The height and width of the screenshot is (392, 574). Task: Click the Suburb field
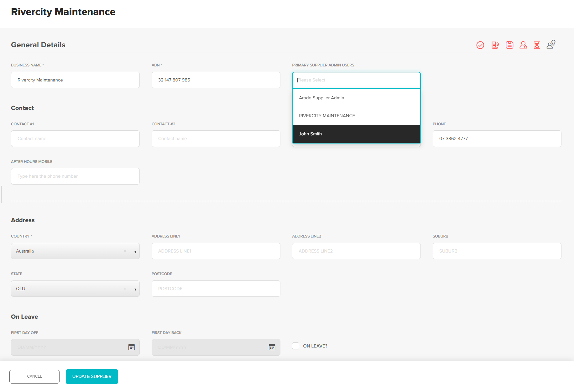pos(497,251)
